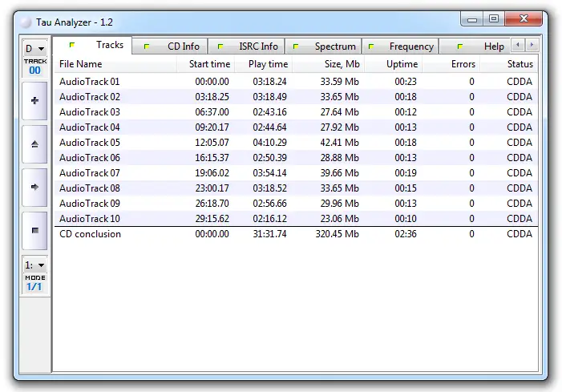
Task: Open the drive letter D dropdown
Action: [x=34, y=48]
